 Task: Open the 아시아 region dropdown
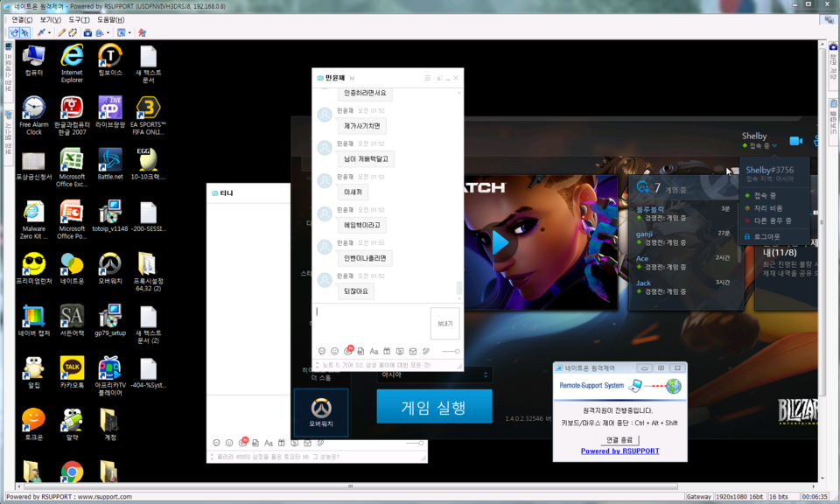[x=433, y=374]
